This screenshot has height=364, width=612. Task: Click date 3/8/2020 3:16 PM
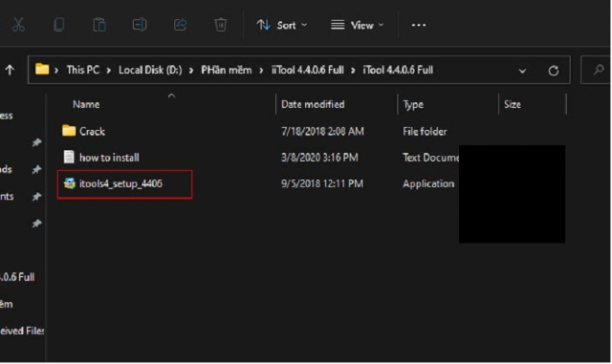click(319, 158)
